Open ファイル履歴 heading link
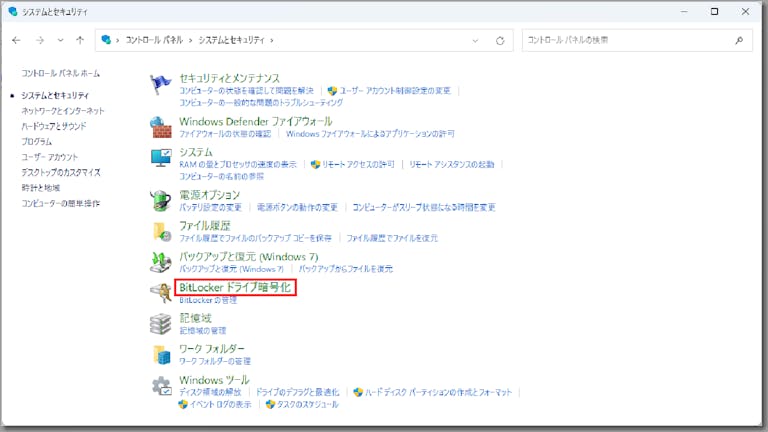The image size is (768, 432). 205,226
